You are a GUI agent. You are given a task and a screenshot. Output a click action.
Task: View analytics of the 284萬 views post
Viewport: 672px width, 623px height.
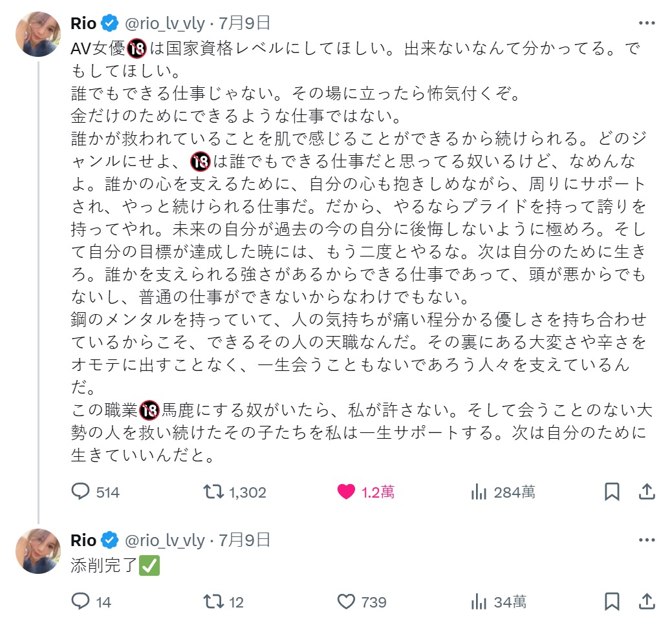(x=479, y=492)
